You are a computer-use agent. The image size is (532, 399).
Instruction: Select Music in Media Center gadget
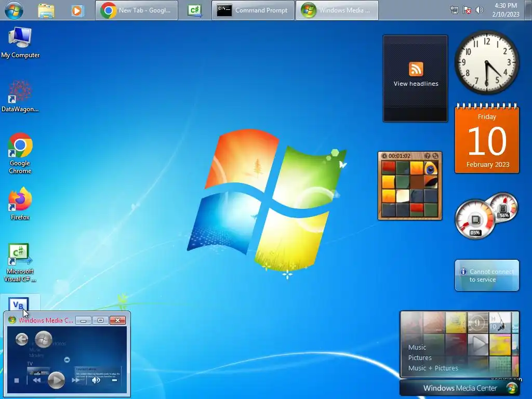click(x=417, y=348)
